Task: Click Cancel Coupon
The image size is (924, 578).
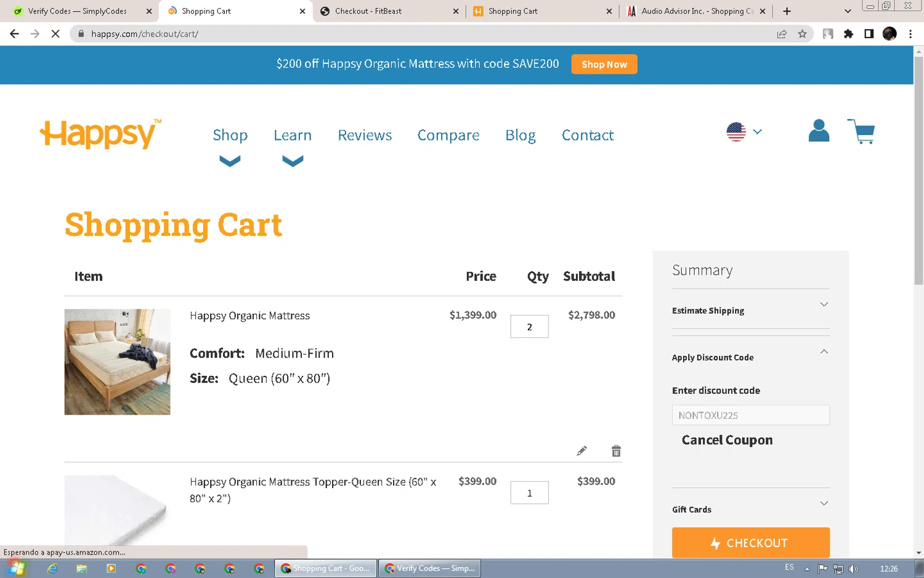Action: tap(727, 440)
